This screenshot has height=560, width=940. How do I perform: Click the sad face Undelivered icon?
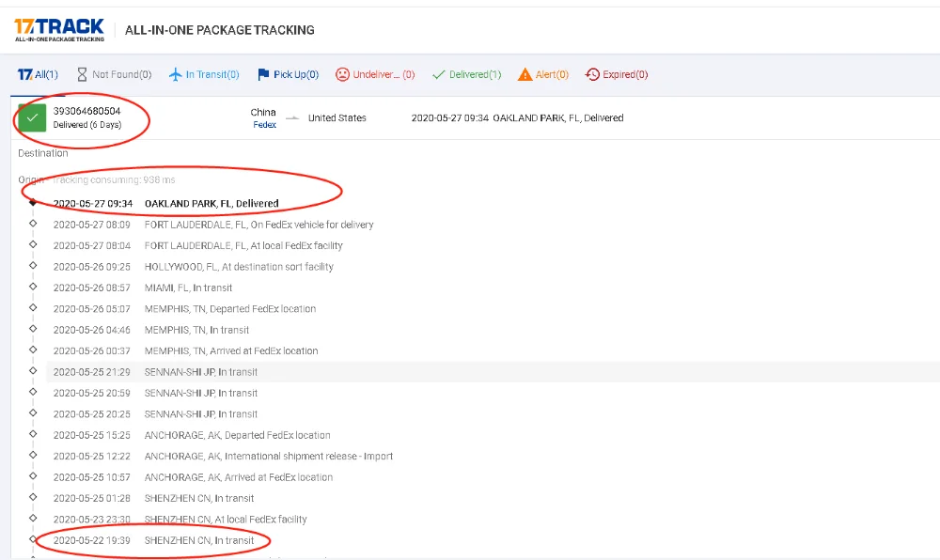[342, 74]
